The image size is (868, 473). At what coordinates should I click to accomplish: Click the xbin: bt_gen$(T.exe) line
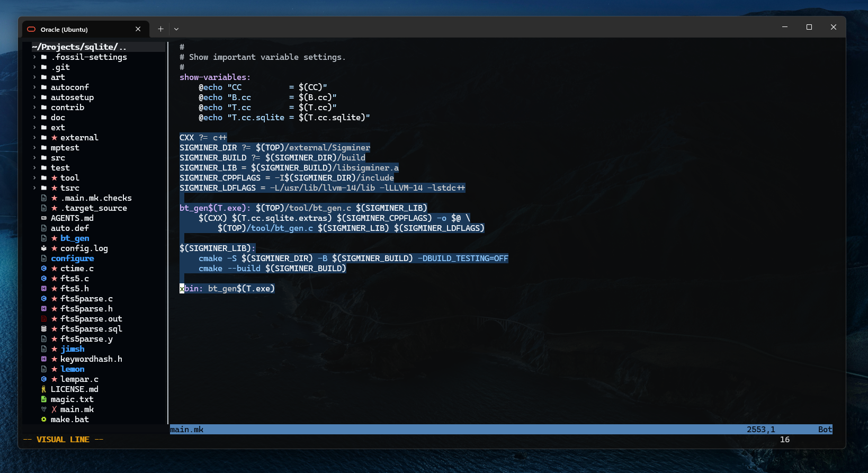coord(227,289)
